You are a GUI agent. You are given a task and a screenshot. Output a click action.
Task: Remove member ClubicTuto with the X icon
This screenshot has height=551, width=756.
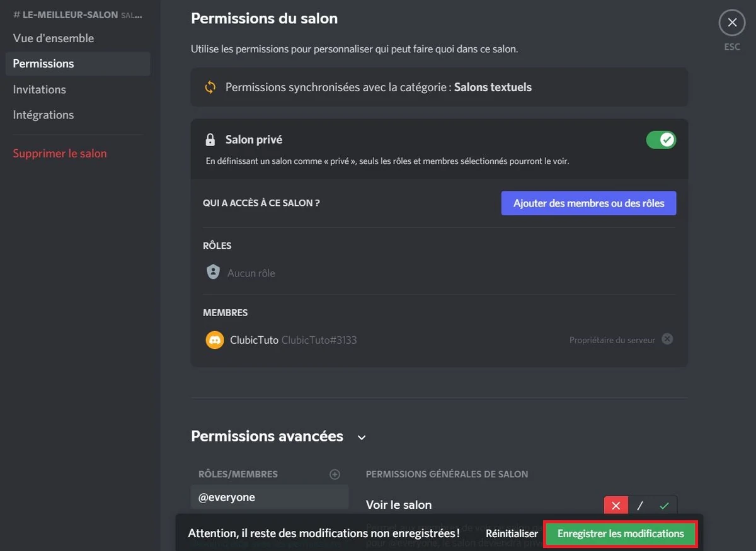(667, 339)
